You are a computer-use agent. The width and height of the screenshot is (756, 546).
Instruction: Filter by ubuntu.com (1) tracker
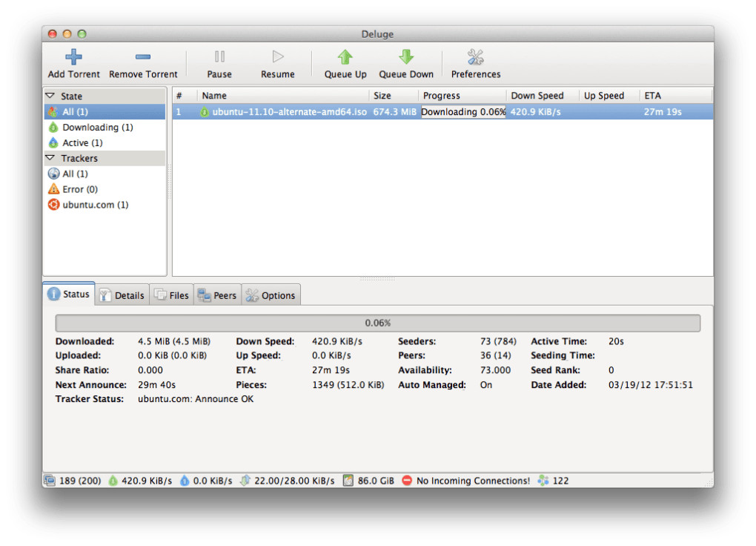(x=105, y=204)
